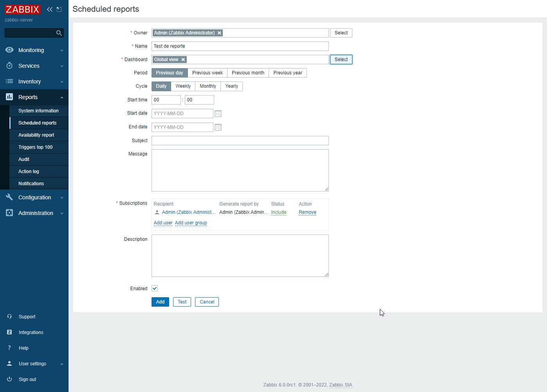Set Period to Previous week

tap(208, 73)
